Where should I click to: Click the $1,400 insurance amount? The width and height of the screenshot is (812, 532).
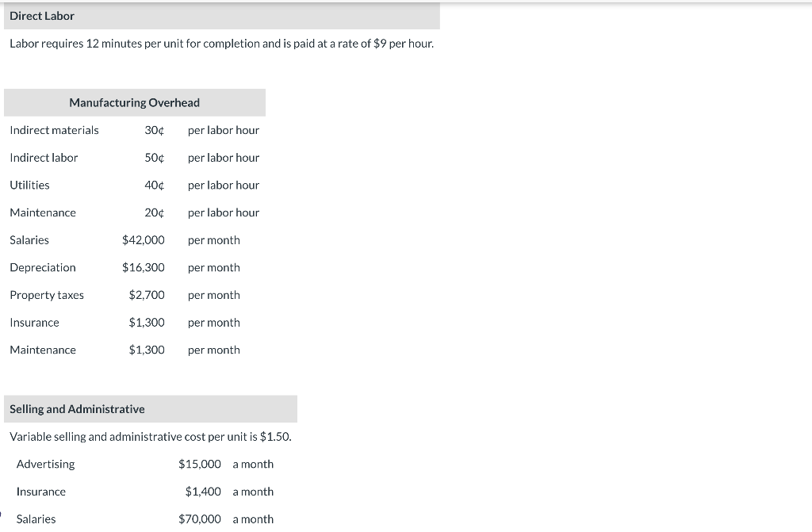click(203, 492)
